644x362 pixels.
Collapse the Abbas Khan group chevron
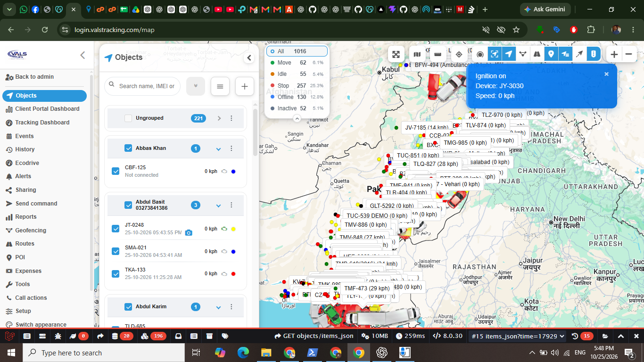pyautogui.click(x=218, y=149)
